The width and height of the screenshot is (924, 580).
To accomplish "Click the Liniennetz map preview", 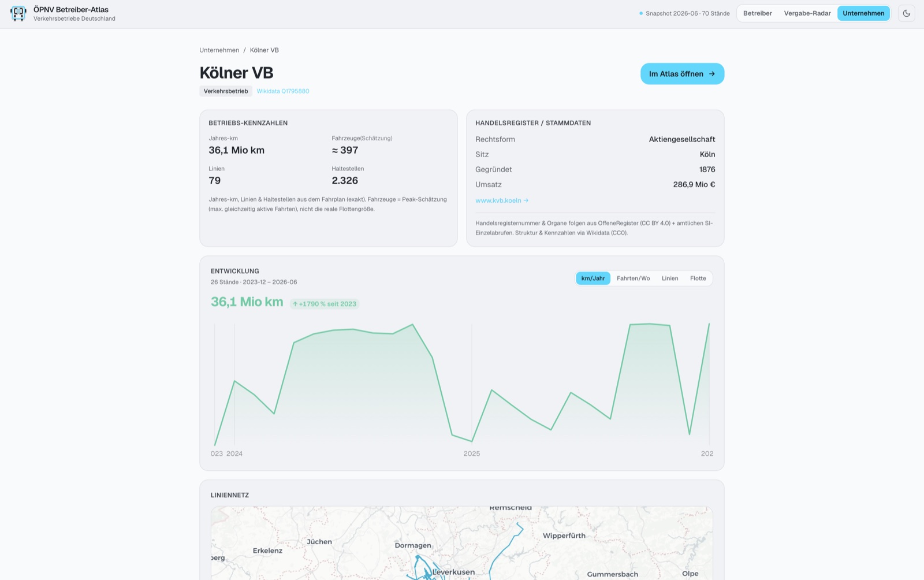I will (462, 543).
